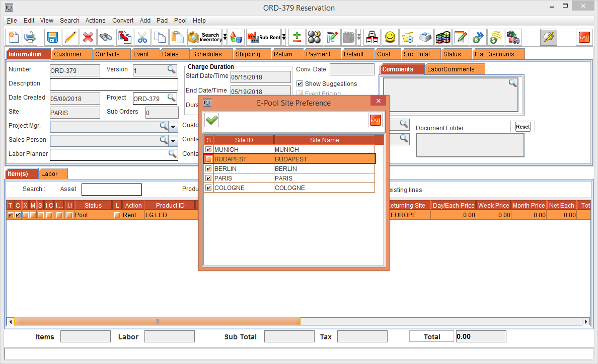Click the scissors cut icon
The image size is (598, 364).
[142, 37]
